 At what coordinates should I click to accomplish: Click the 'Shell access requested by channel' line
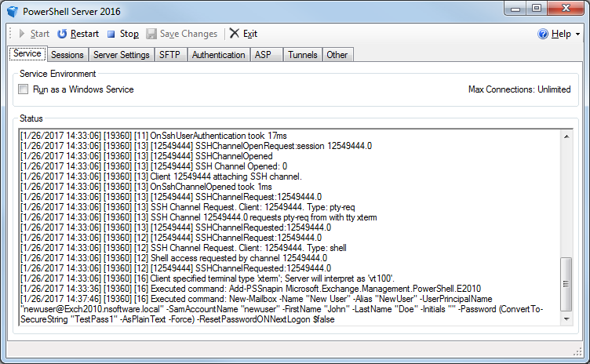[174, 258]
